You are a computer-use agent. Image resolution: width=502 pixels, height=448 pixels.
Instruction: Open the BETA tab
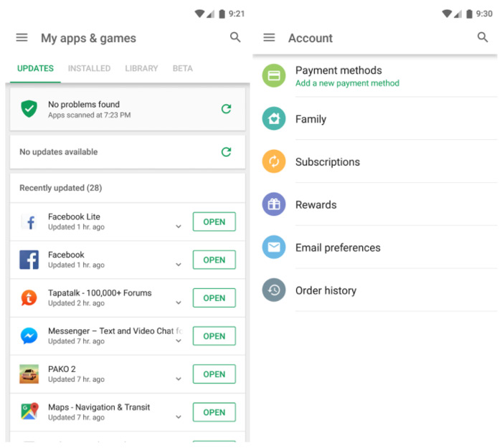(182, 69)
